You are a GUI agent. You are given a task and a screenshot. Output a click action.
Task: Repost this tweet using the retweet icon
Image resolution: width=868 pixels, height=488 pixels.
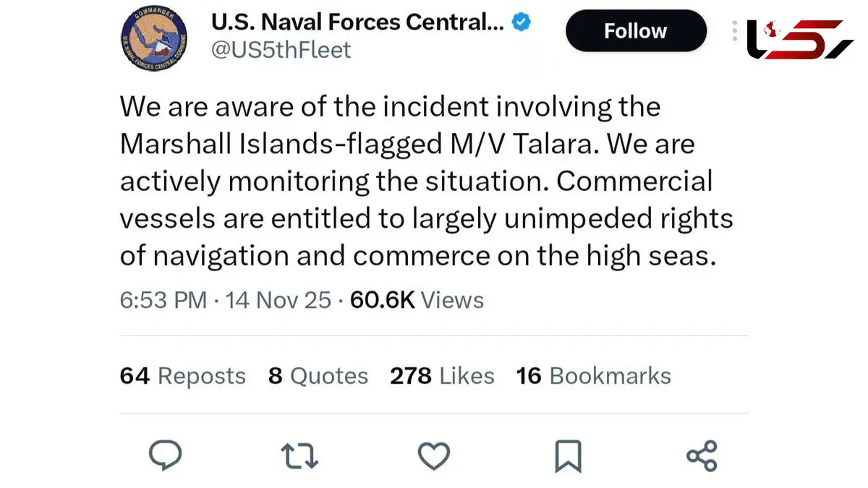[x=299, y=455]
